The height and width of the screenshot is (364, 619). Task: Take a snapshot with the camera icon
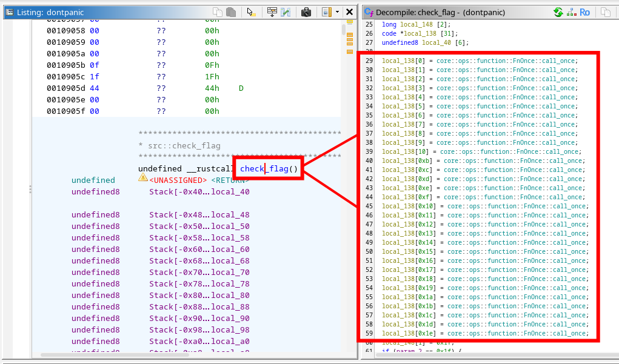coord(306,12)
